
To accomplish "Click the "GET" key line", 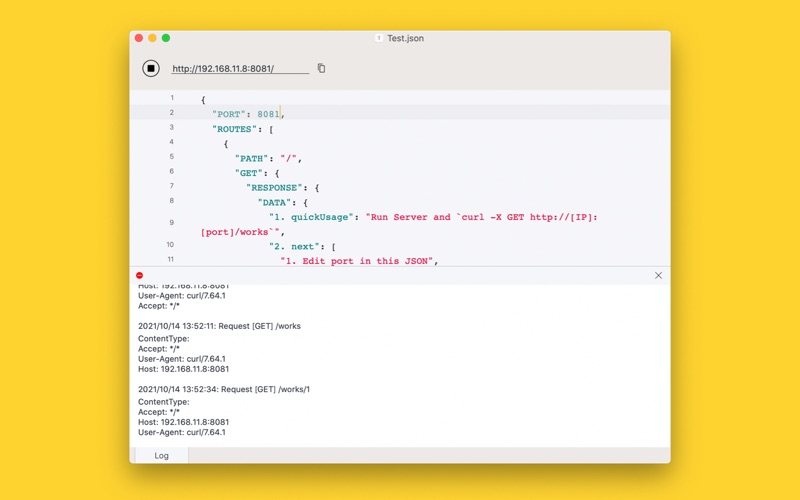I will (257, 173).
